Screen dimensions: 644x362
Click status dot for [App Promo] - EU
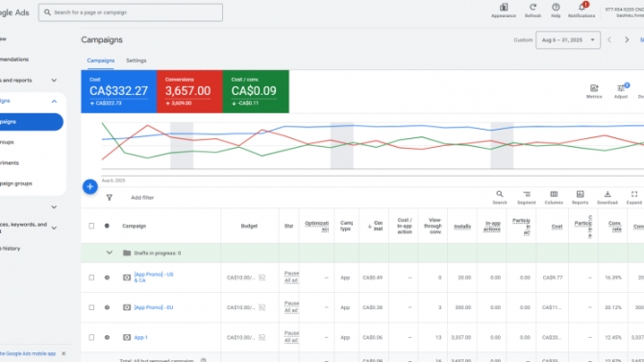pos(107,307)
